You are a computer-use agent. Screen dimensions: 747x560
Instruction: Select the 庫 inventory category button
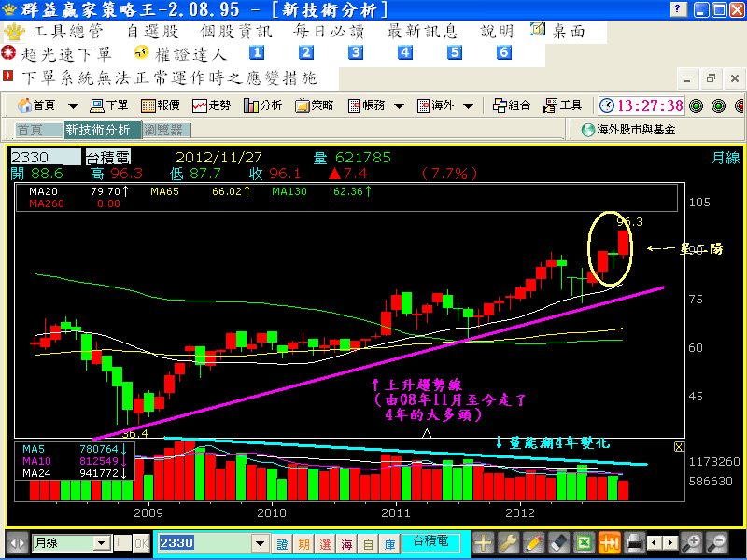point(389,543)
